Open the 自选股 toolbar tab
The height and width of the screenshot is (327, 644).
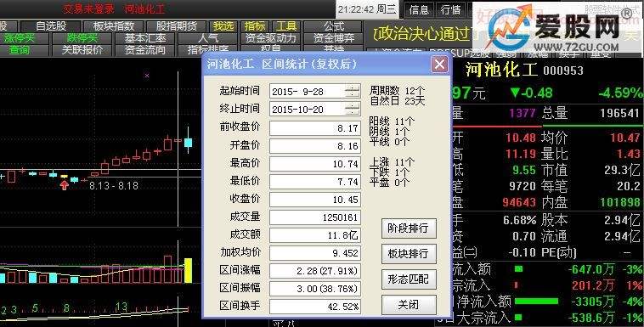[51, 26]
